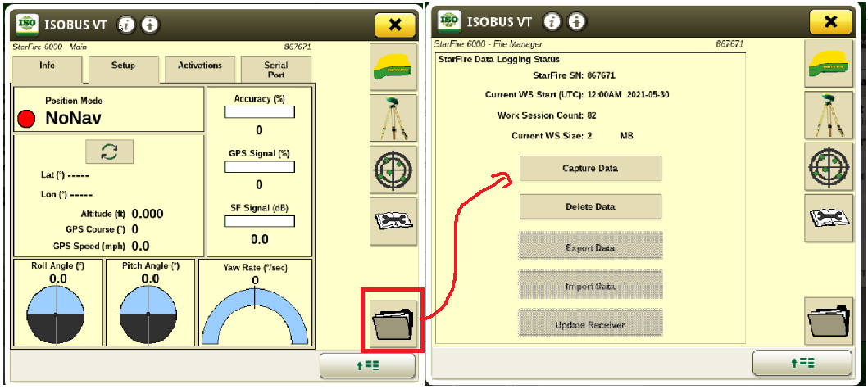This screenshot has width=868, height=389.
Task: Click the menu list button in left window
Action: (x=367, y=366)
